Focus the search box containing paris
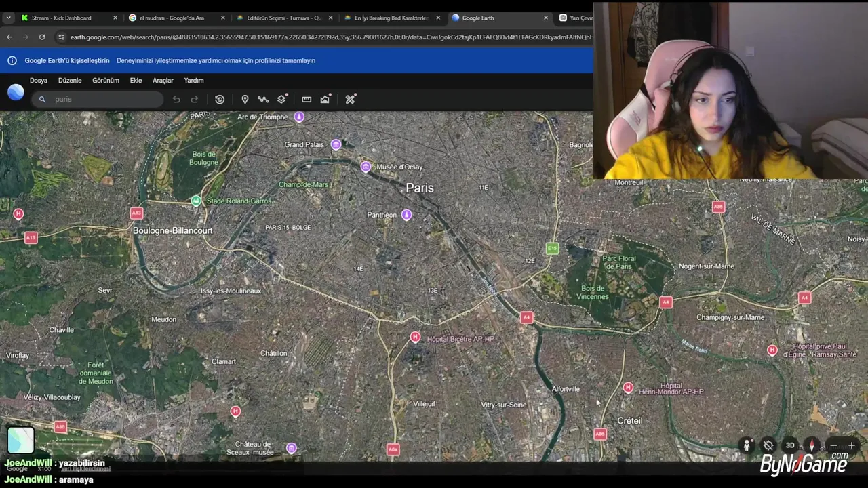Viewport: 868px width, 488px height. (x=98, y=100)
